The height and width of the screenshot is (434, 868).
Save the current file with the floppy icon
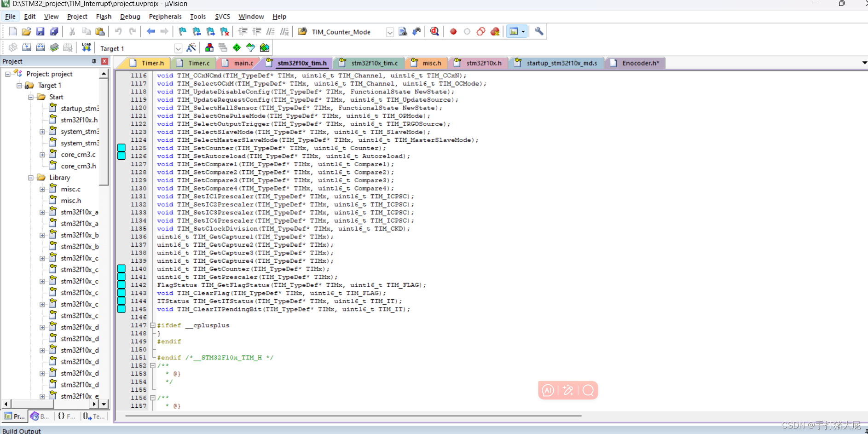point(41,31)
